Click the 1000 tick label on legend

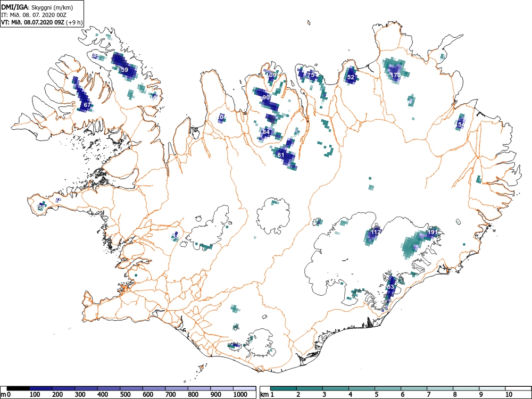240,395
